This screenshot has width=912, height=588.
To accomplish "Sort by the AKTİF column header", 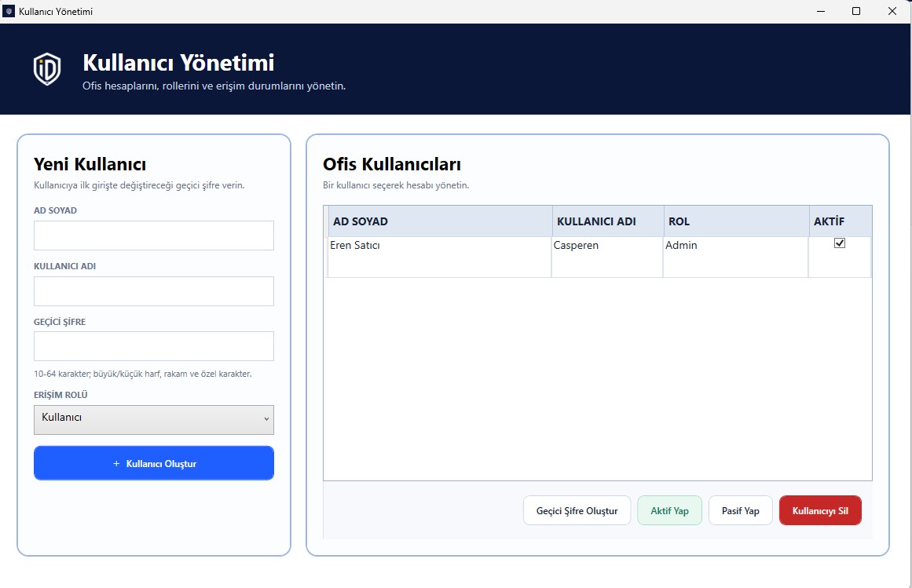I will pos(841,221).
